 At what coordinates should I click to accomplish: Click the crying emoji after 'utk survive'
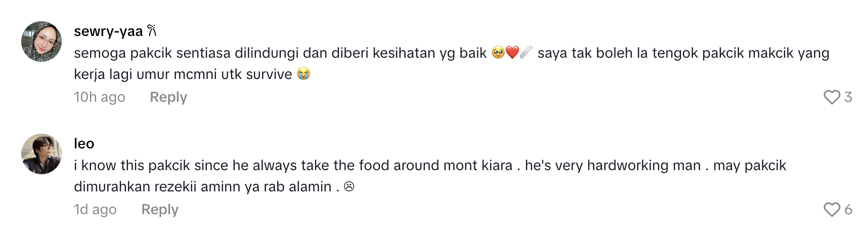pyautogui.click(x=303, y=74)
